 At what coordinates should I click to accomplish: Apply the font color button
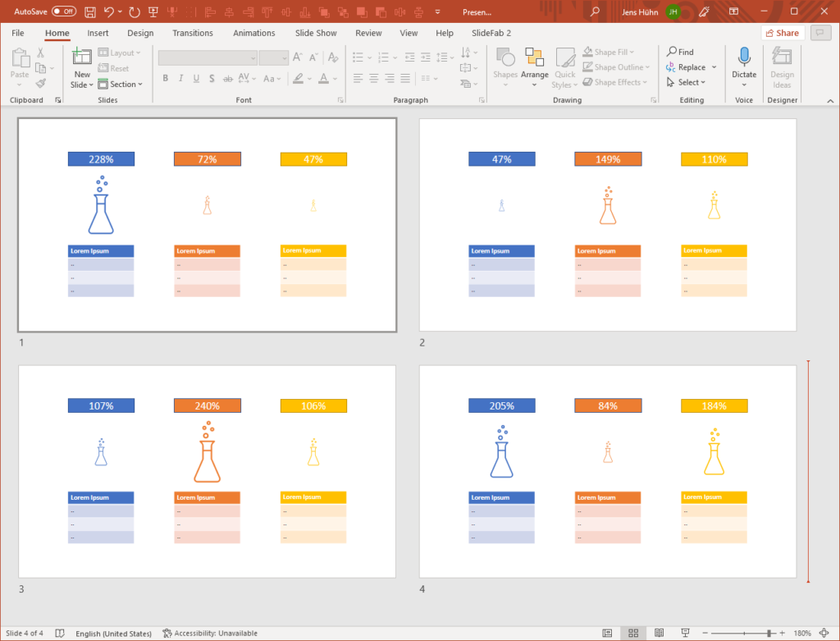tap(323, 78)
